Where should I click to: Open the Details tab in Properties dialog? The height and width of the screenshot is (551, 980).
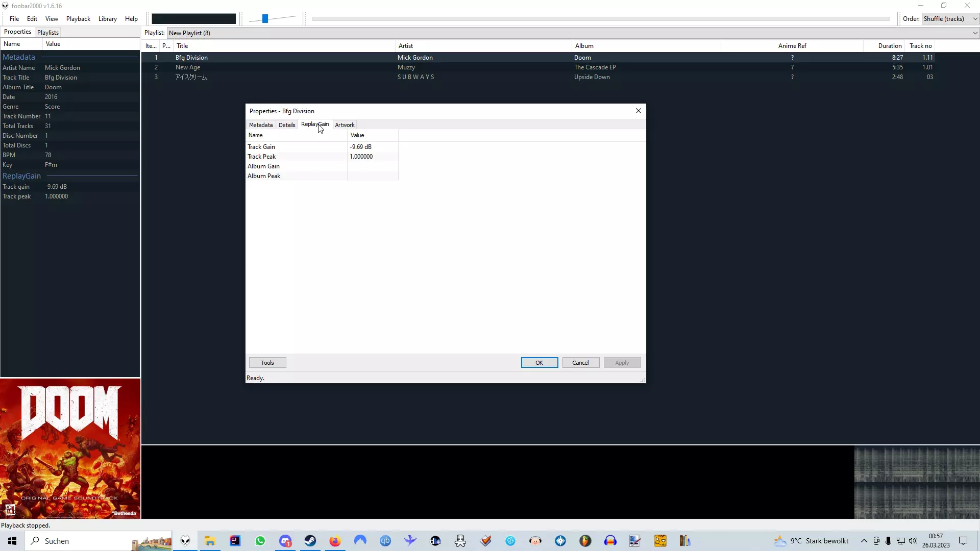point(287,125)
